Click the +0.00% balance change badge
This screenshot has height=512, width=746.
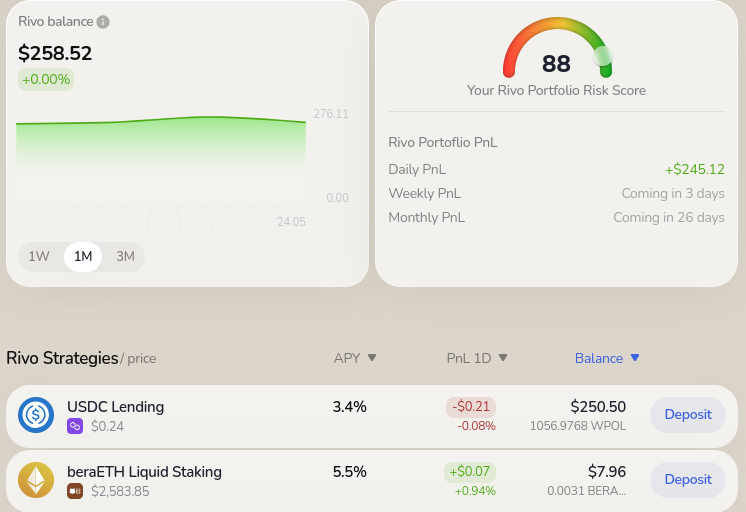46,79
